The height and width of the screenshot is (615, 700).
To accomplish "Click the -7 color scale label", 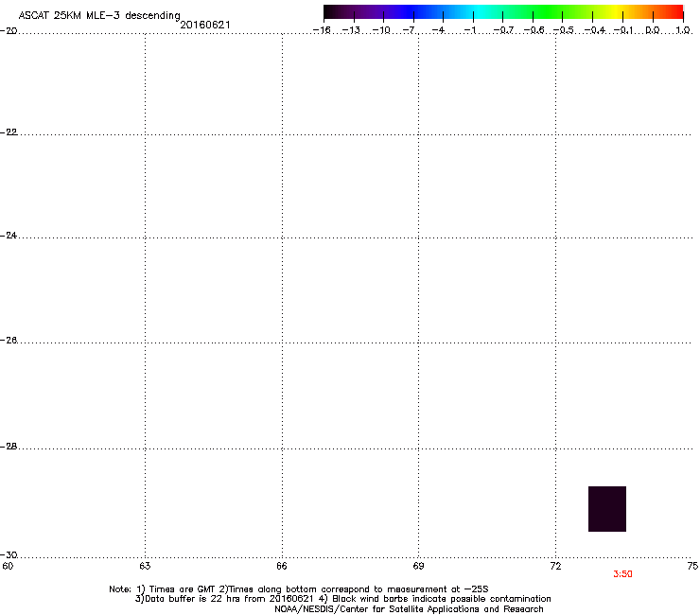I will [409, 30].
